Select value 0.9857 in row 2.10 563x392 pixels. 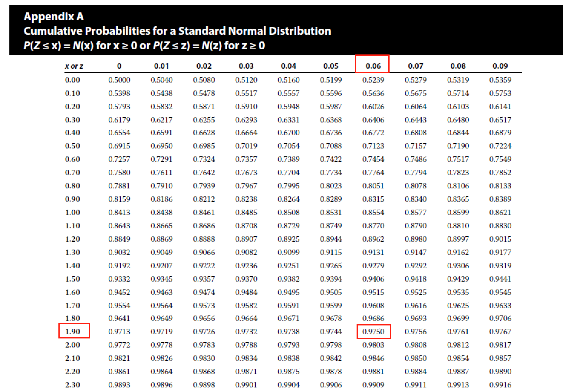500,358
